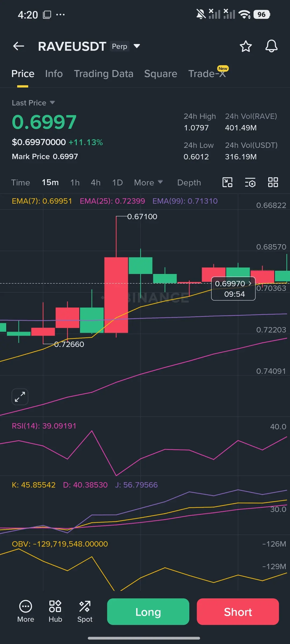Open the Trade-X tab
This screenshot has height=644, width=290.
207,74
